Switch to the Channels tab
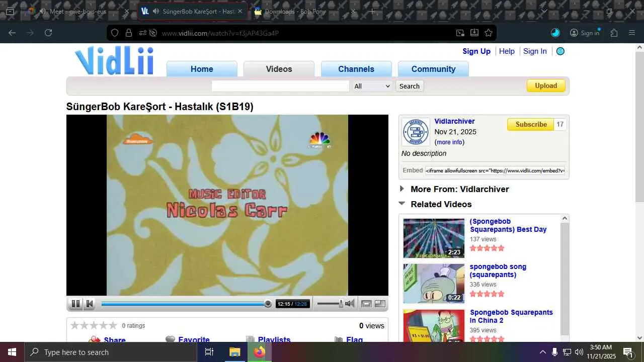This screenshot has height=362, width=644. [356, 69]
